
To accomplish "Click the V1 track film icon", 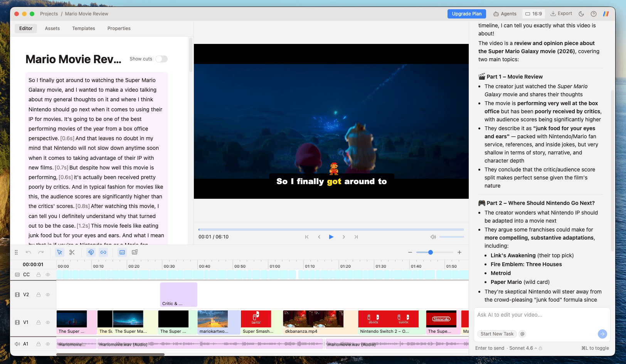I will 17,322.
